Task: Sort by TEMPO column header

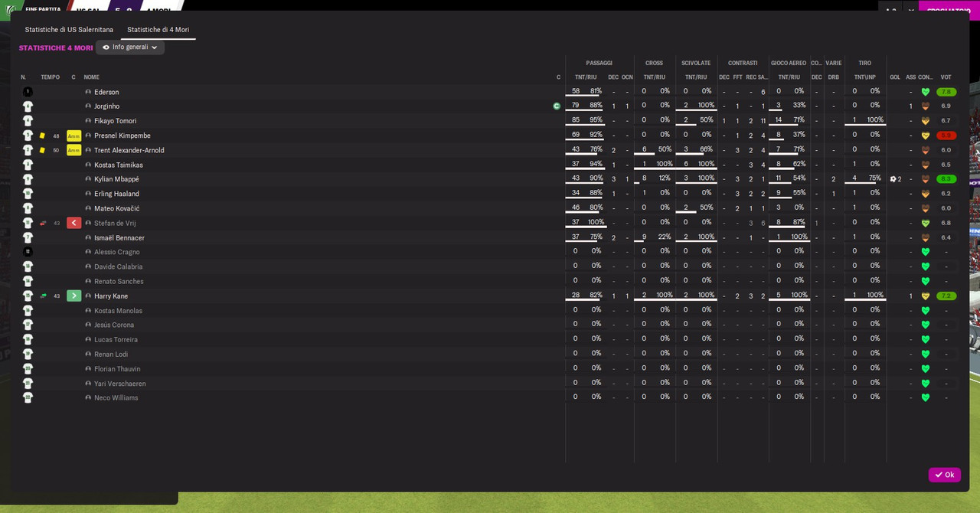Action: tap(50, 77)
